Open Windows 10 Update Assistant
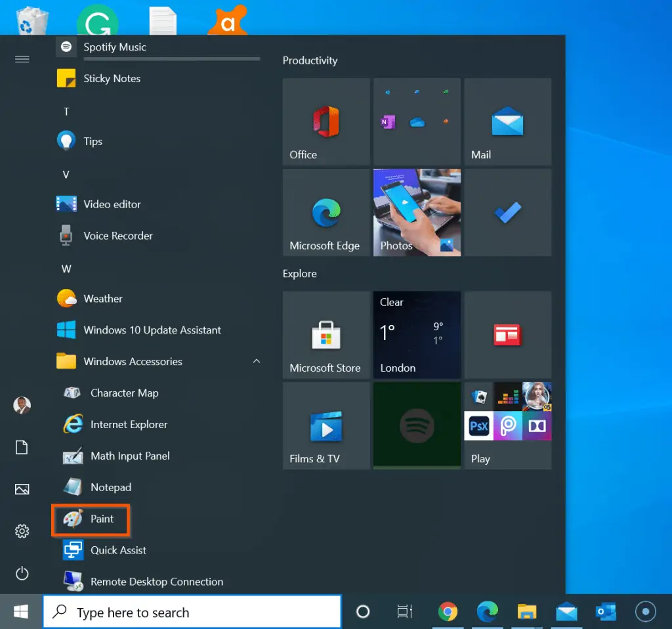Image resolution: width=672 pixels, height=629 pixels. [152, 330]
